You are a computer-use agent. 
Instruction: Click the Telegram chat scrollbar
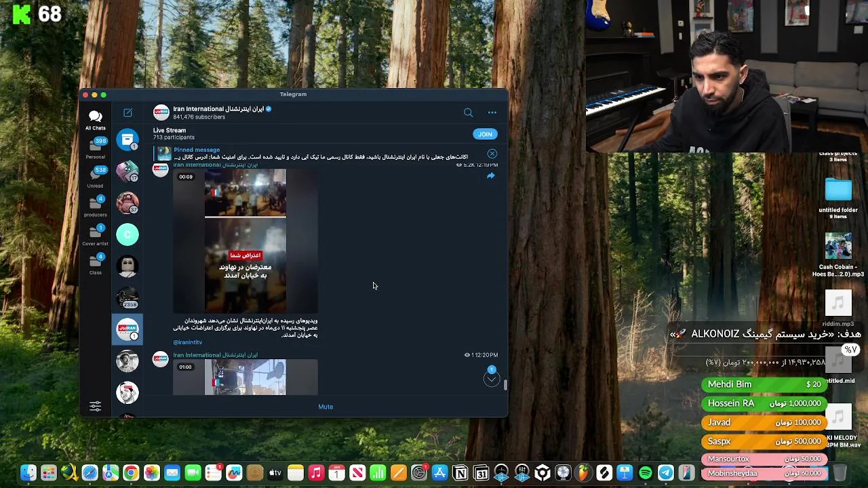[505, 385]
